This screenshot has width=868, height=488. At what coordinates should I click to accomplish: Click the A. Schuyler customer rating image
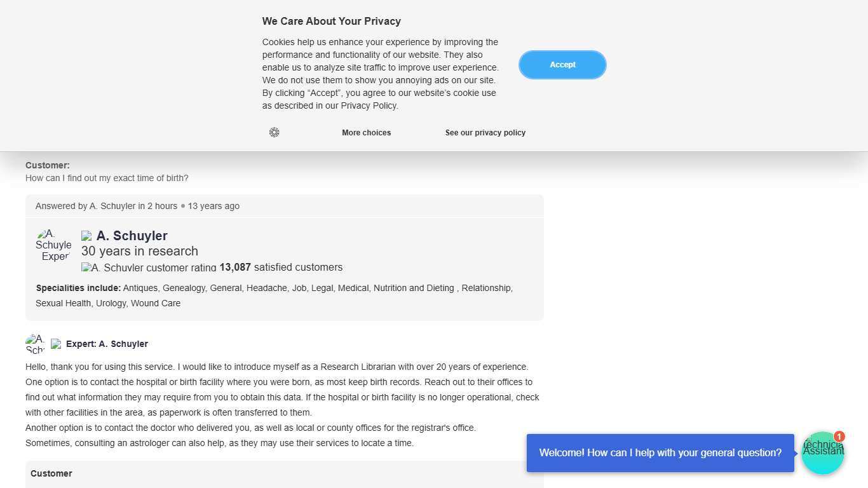(x=149, y=268)
